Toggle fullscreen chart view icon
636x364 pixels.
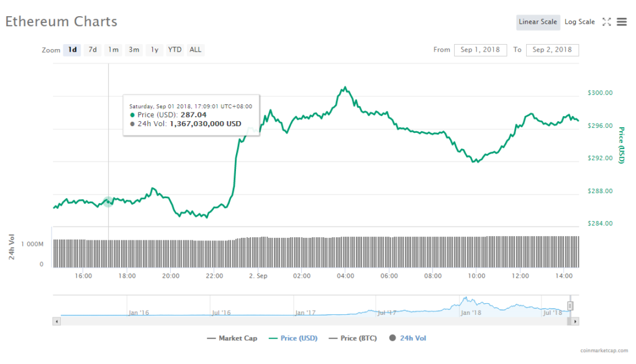(x=606, y=22)
